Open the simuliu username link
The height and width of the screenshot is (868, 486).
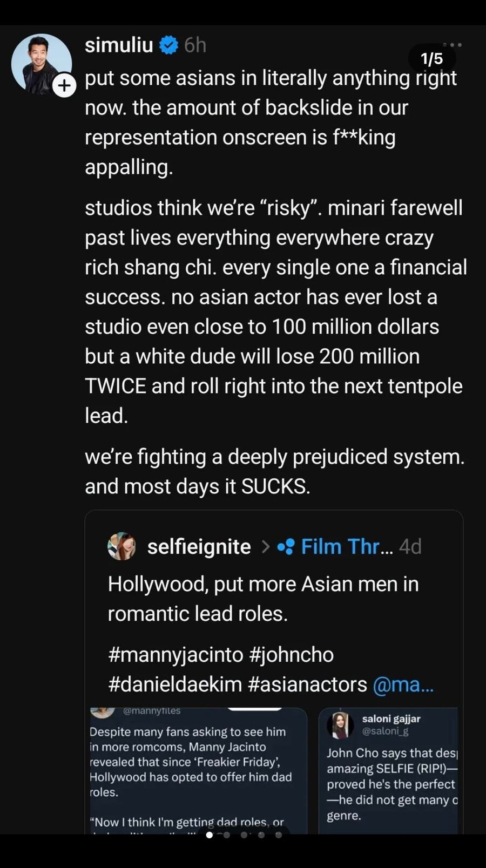[x=119, y=45]
